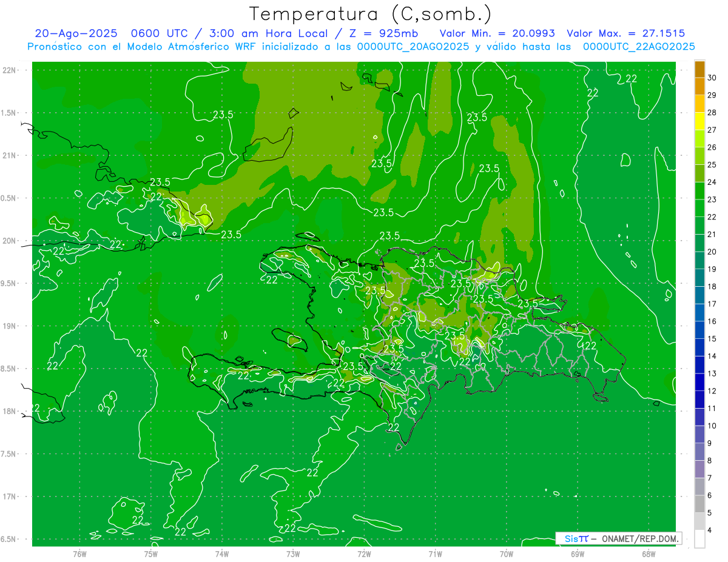
Task: Click the '18N' latitude axis label
Action: [x=9, y=411]
